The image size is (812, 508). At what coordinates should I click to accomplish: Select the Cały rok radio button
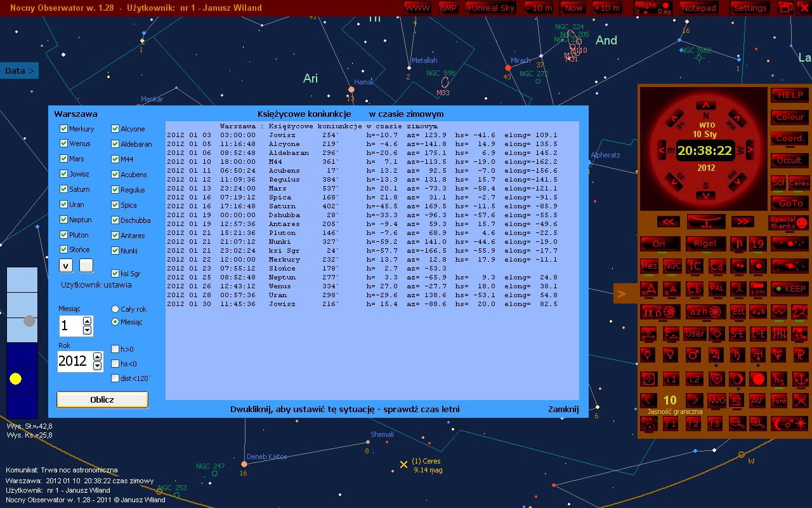(115, 309)
